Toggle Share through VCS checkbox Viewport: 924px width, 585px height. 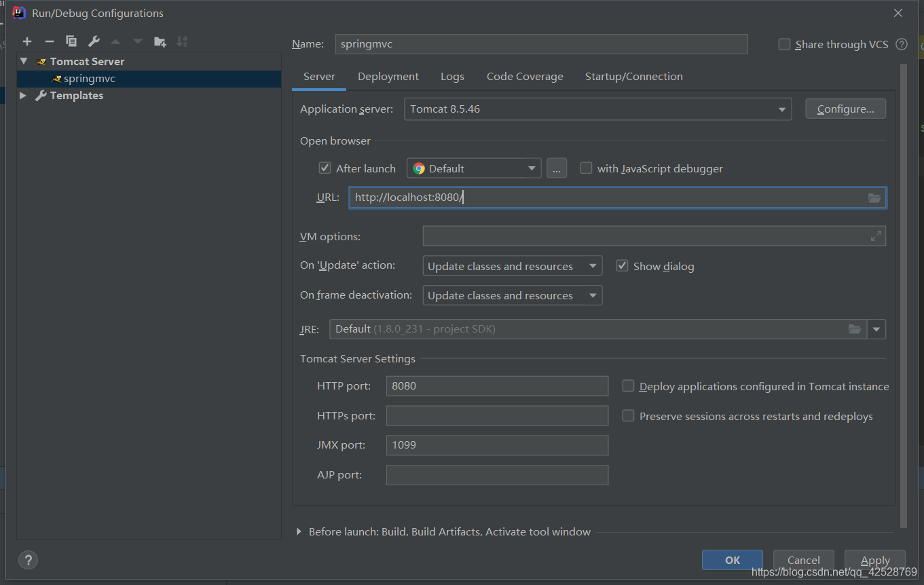tap(784, 44)
